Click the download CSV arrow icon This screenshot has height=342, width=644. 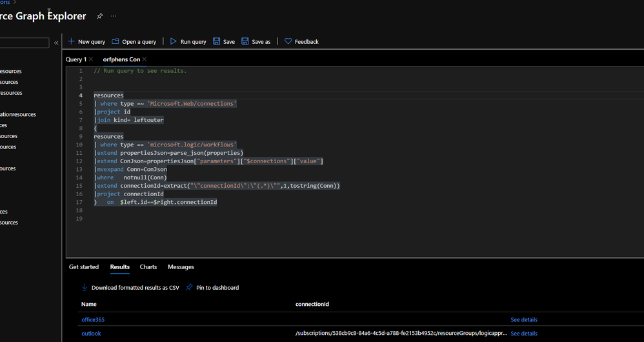pyautogui.click(x=85, y=287)
